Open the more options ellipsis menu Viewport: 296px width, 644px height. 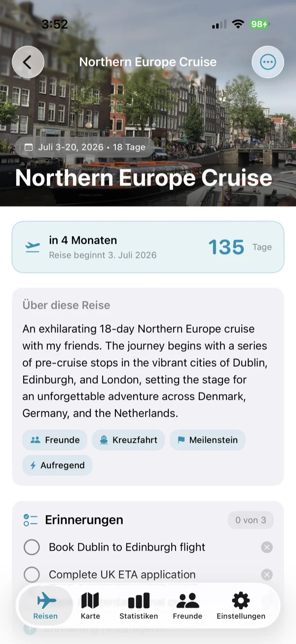(x=268, y=62)
